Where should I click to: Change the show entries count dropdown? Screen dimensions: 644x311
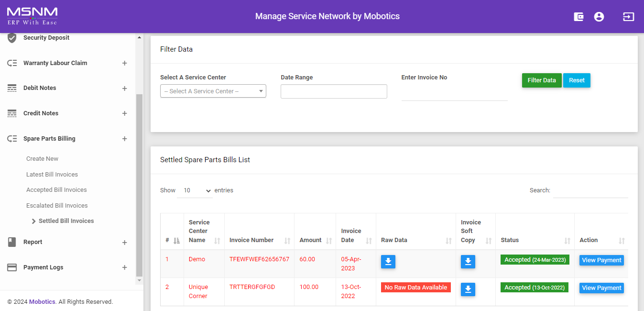click(x=195, y=190)
